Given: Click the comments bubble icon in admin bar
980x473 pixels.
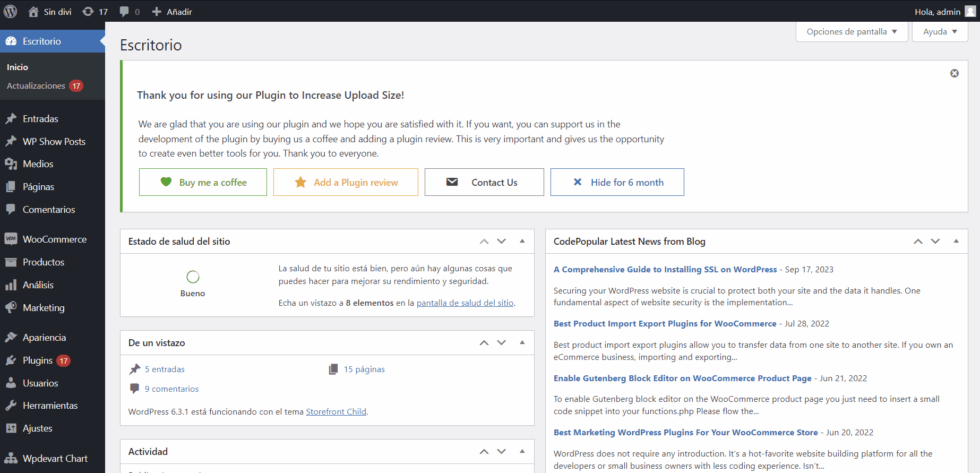Looking at the screenshot, I should click(x=129, y=12).
